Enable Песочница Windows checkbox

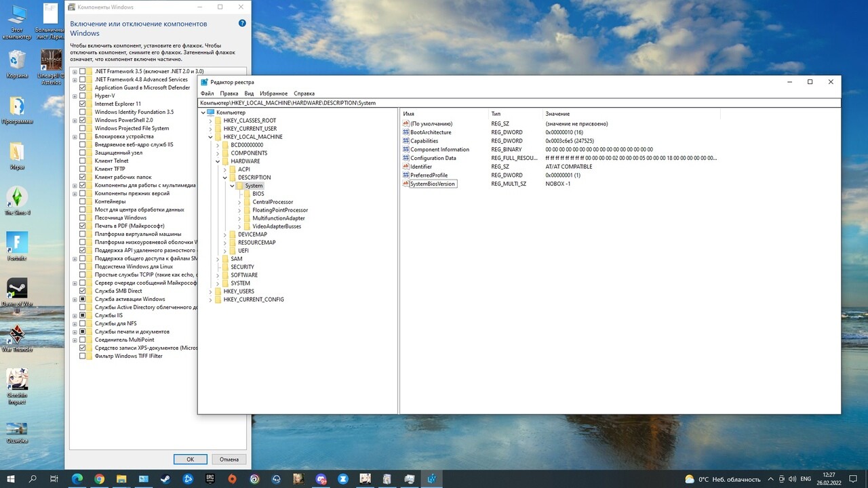(x=83, y=218)
